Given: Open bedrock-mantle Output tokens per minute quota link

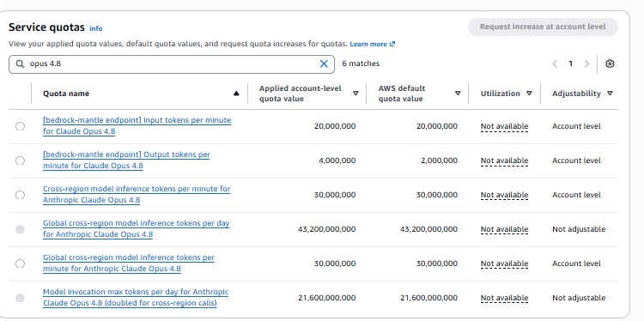Looking at the screenshot, I should point(126,160).
